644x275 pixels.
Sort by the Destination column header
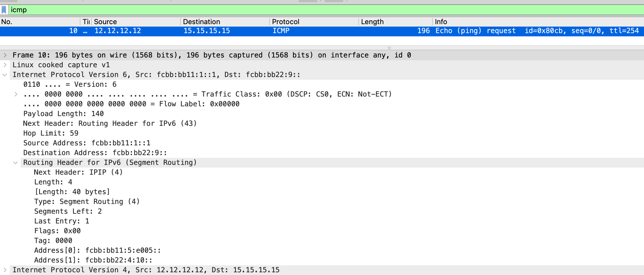pyautogui.click(x=225, y=22)
